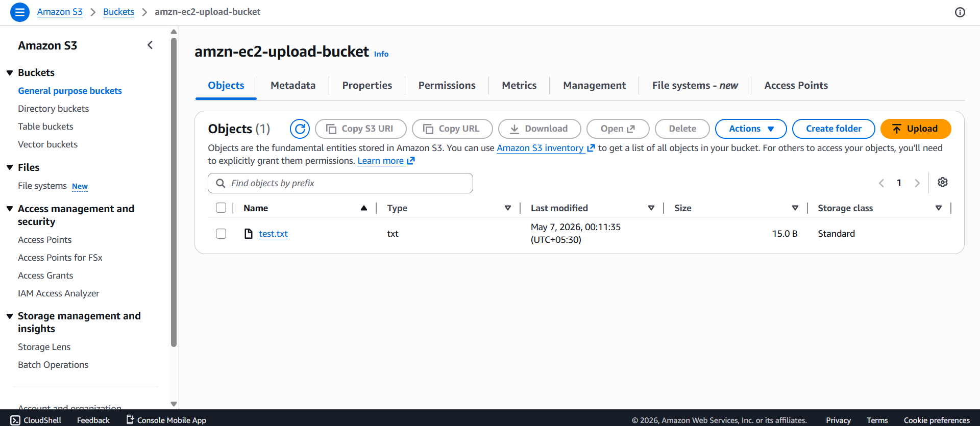Sort by Type column arrow
980x426 pixels.
508,208
